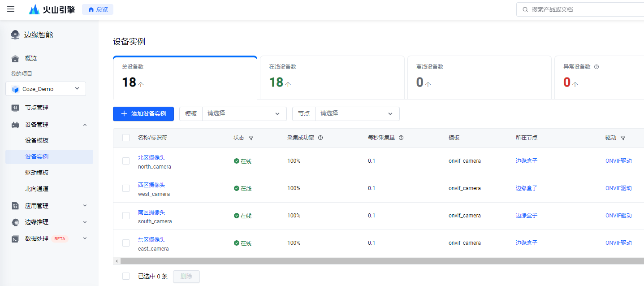Image resolution: width=644 pixels, height=286 pixels.
Task: Open the device template sidebar item
Action: coord(37,140)
